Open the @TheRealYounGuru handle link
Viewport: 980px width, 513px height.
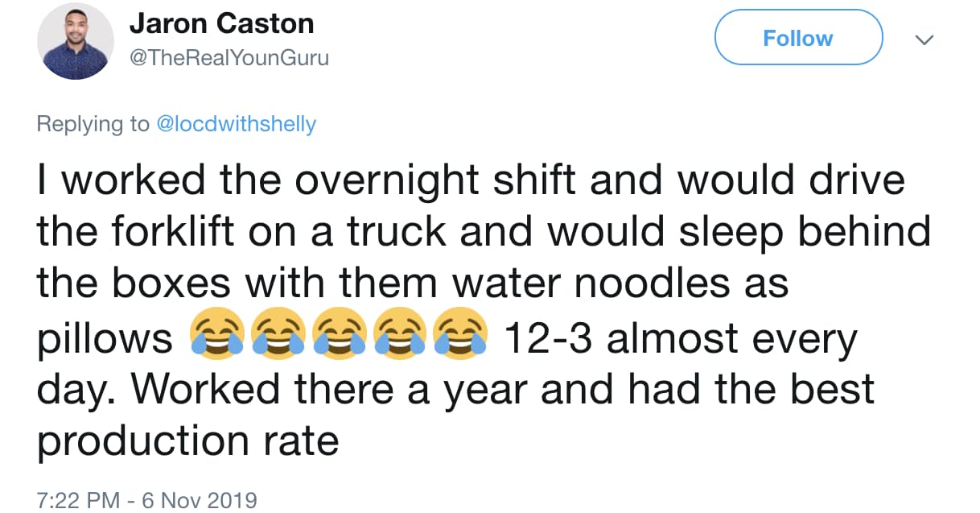229,58
